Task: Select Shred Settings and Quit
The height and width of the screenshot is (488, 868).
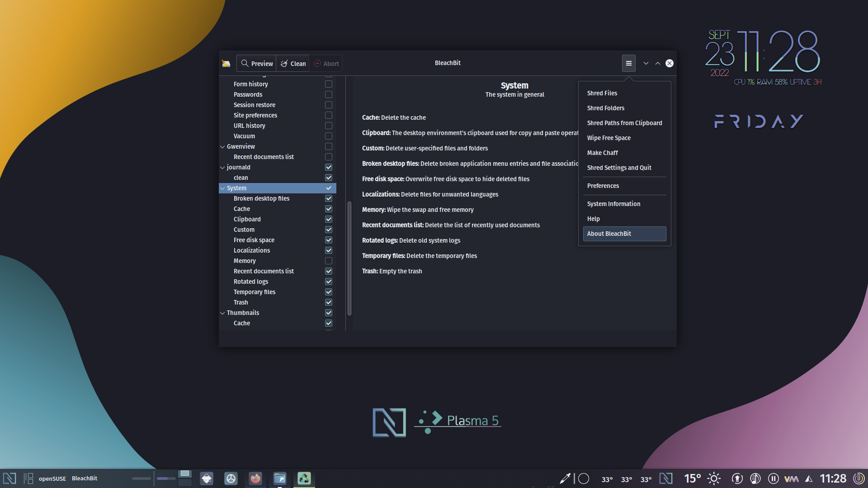Action: [x=624, y=168]
